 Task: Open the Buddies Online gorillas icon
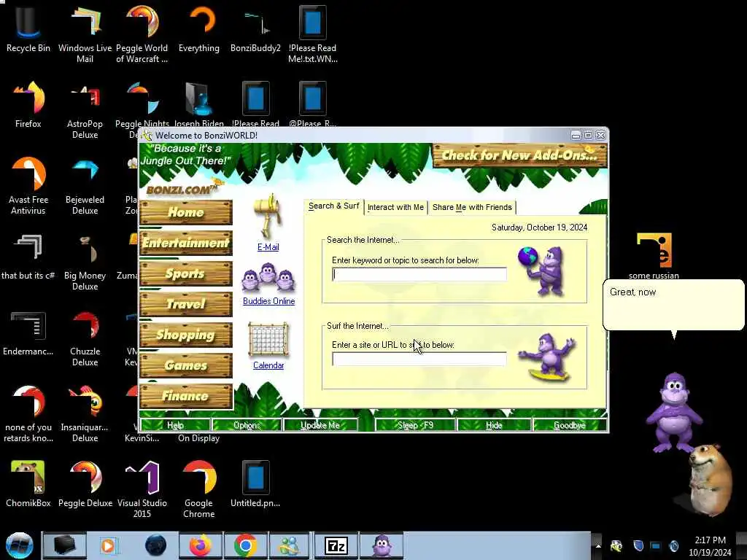coord(268,278)
